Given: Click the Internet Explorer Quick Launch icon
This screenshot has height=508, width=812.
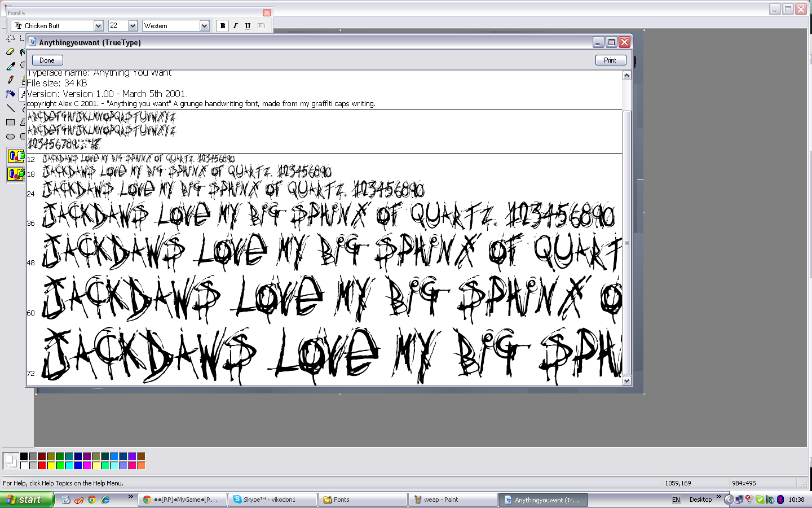Looking at the screenshot, I should point(105,500).
